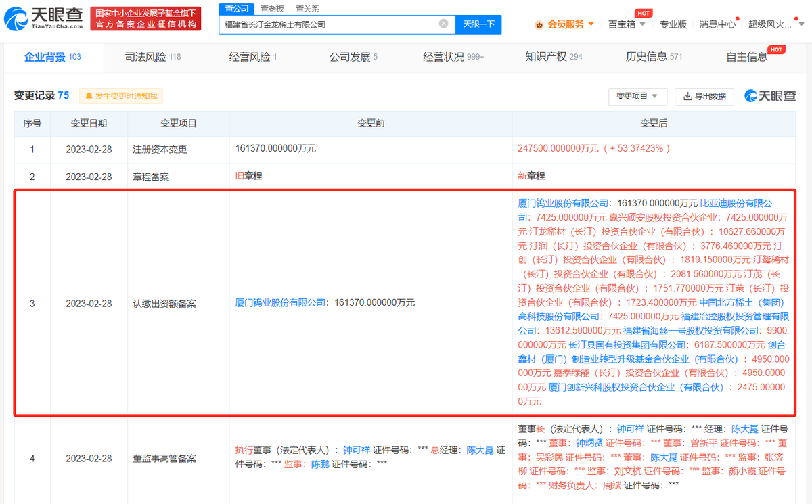This screenshot has height=504, width=812.
Task: Click the HOT badge above 百宝箱
Action: [644, 13]
